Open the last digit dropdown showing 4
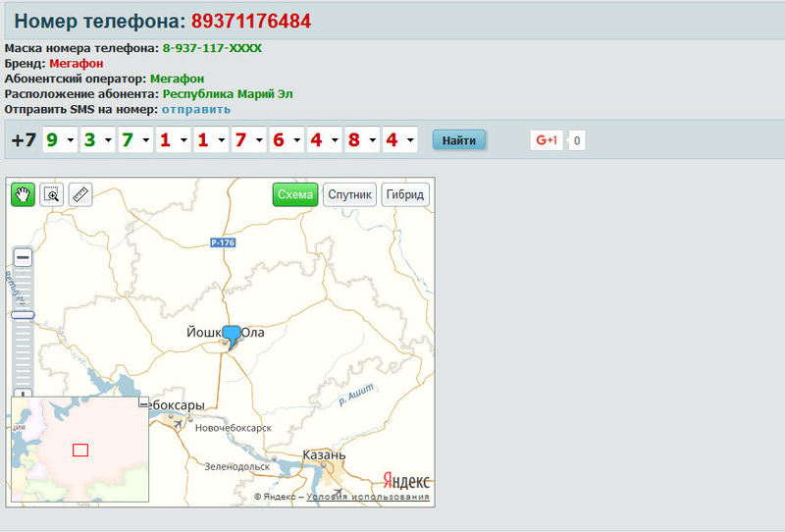Viewport: 785px width, 532px height. pos(400,139)
